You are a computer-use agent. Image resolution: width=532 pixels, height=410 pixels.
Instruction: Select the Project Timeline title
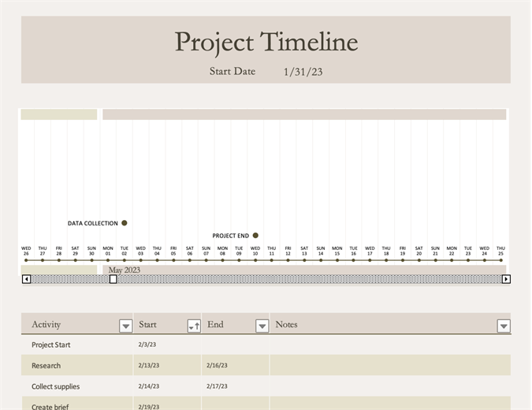click(266, 43)
